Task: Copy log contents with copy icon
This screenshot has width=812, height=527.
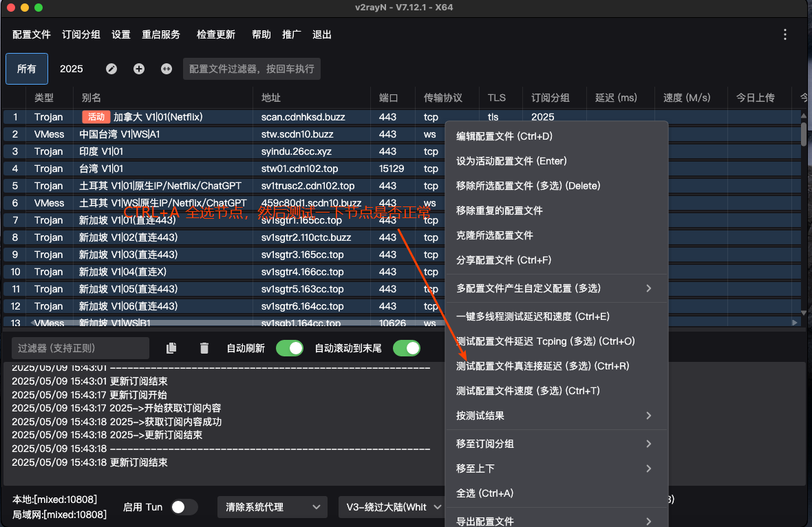Action: coord(171,348)
